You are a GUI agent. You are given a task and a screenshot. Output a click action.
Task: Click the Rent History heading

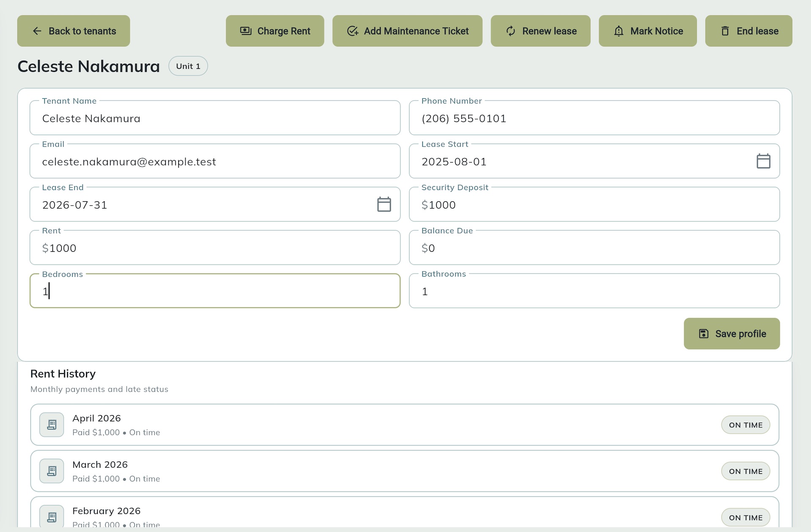pos(63,374)
